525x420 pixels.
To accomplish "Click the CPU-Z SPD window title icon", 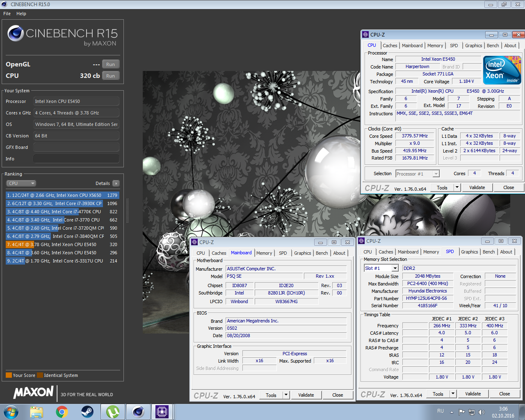I will pos(362,241).
